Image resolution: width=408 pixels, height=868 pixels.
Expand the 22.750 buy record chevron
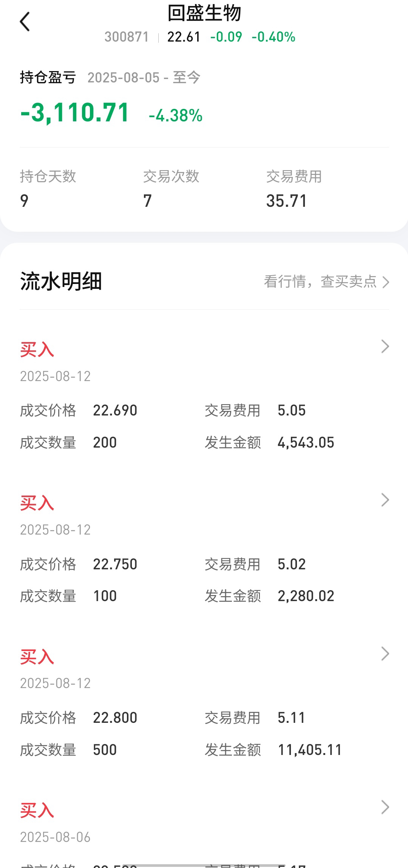tap(385, 500)
